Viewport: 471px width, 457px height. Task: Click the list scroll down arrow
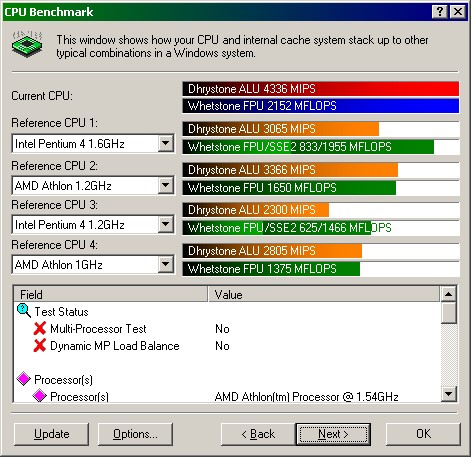448,394
